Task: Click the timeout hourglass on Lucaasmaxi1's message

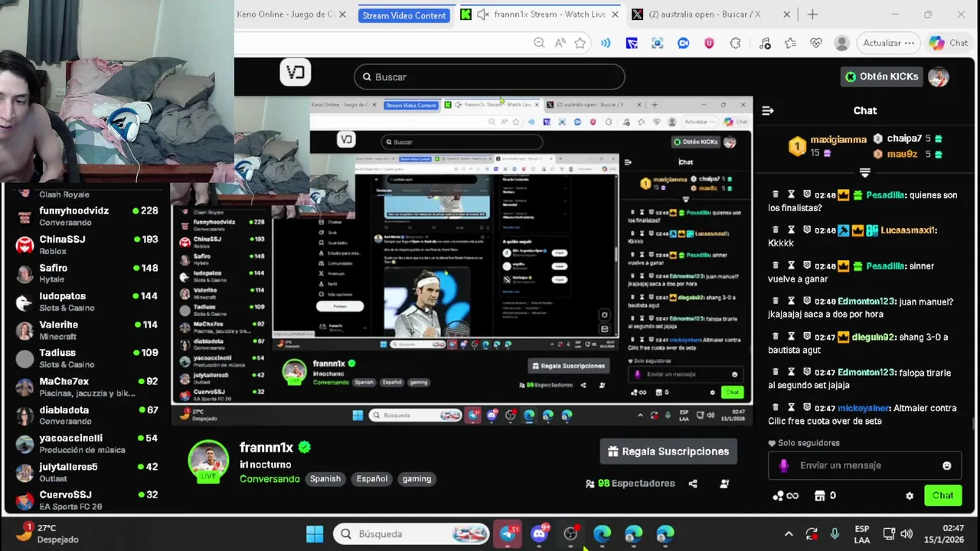Action: [791, 230]
